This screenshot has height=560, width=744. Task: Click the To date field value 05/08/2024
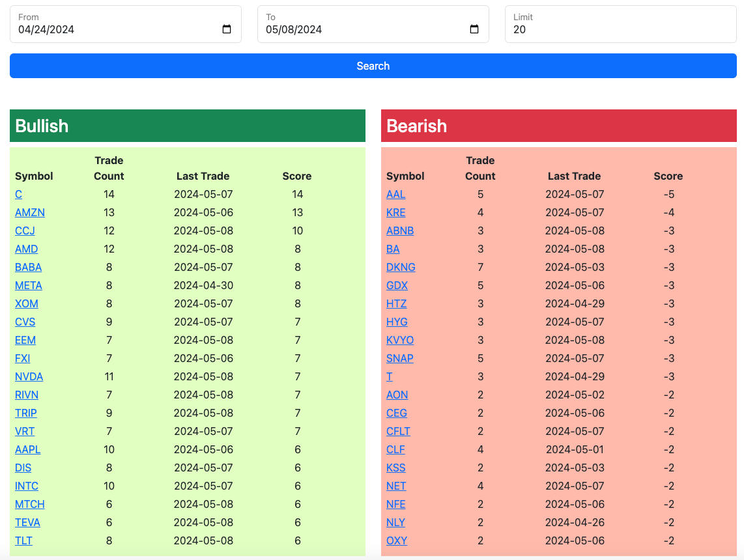click(294, 29)
